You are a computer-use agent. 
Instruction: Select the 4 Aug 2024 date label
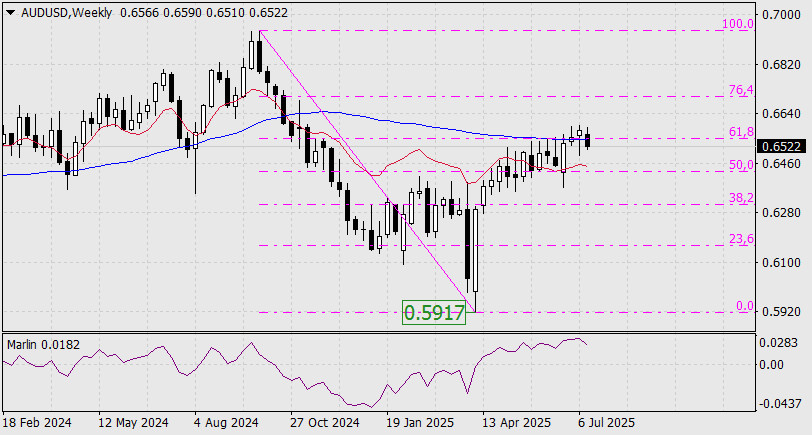tap(227, 423)
